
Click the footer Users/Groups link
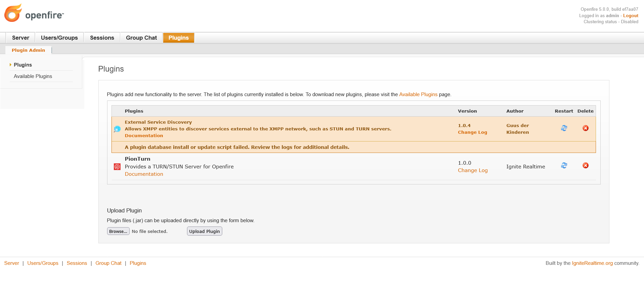pyautogui.click(x=43, y=263)
